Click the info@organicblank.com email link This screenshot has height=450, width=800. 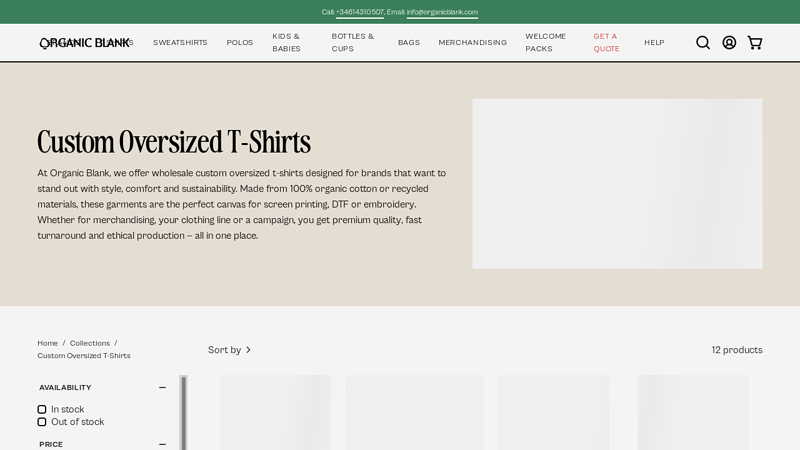pyautogui.click(x=442, y=12)
